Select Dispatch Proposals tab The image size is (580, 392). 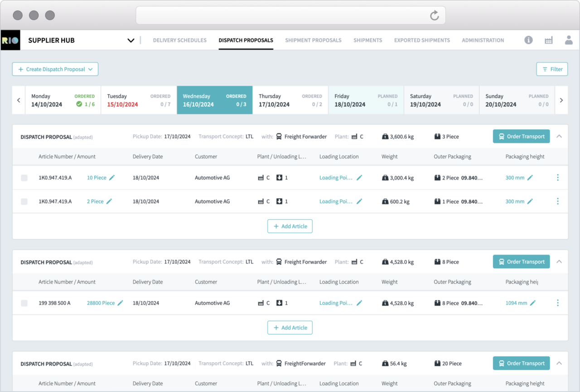[246, 40]
